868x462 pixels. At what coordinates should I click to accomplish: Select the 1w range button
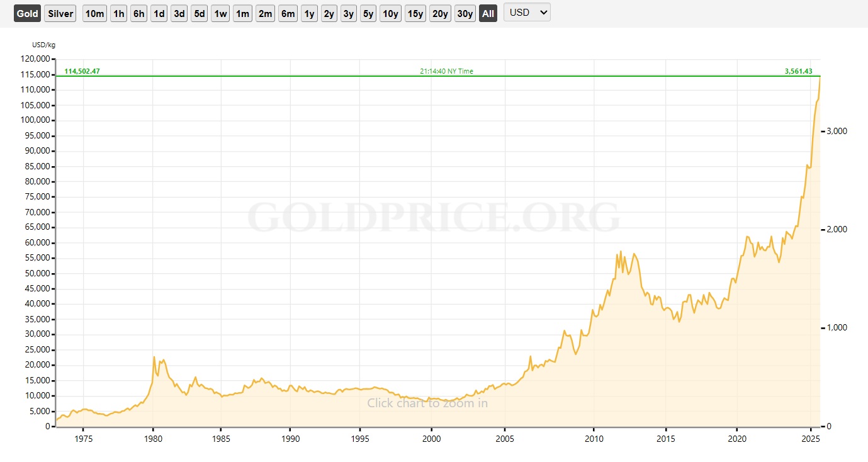tap(220, 13)
